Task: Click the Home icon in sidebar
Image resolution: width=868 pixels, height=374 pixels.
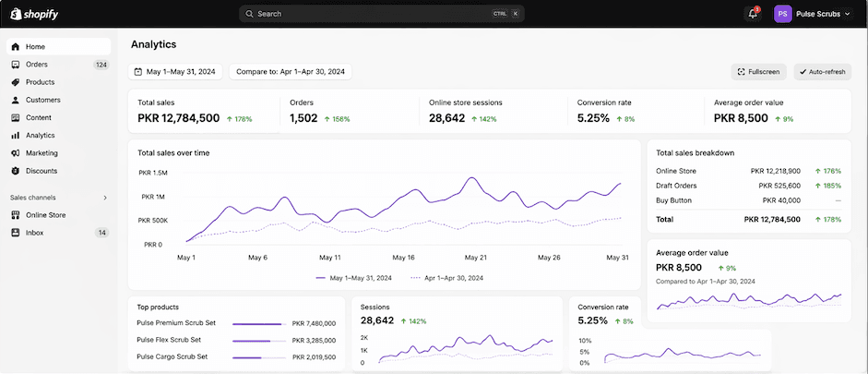Action: tap(16, 47)
